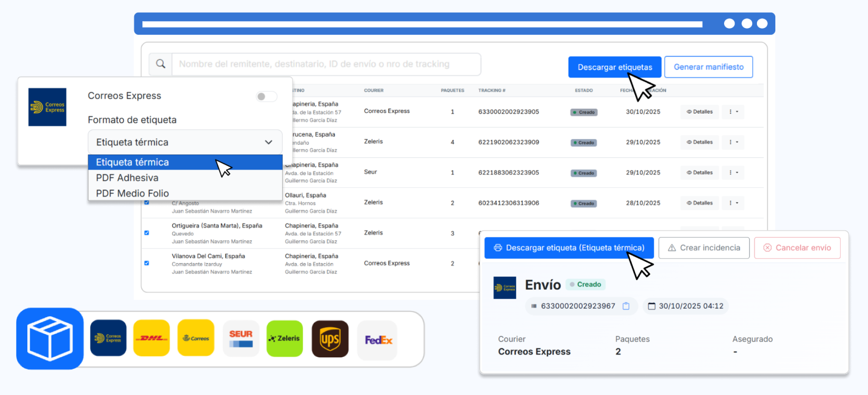
Task: Uncheck the Vilanova Del Cami shipment checkbox
Action: click(147, 263)
